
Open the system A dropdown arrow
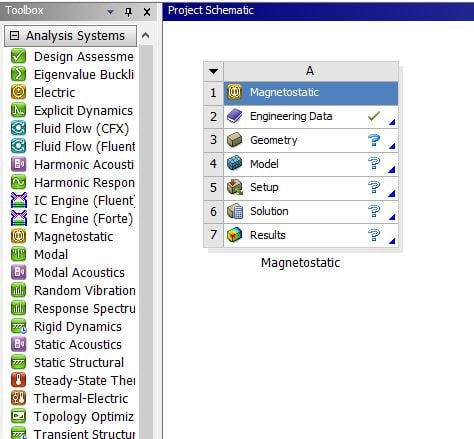coord(213,71)
